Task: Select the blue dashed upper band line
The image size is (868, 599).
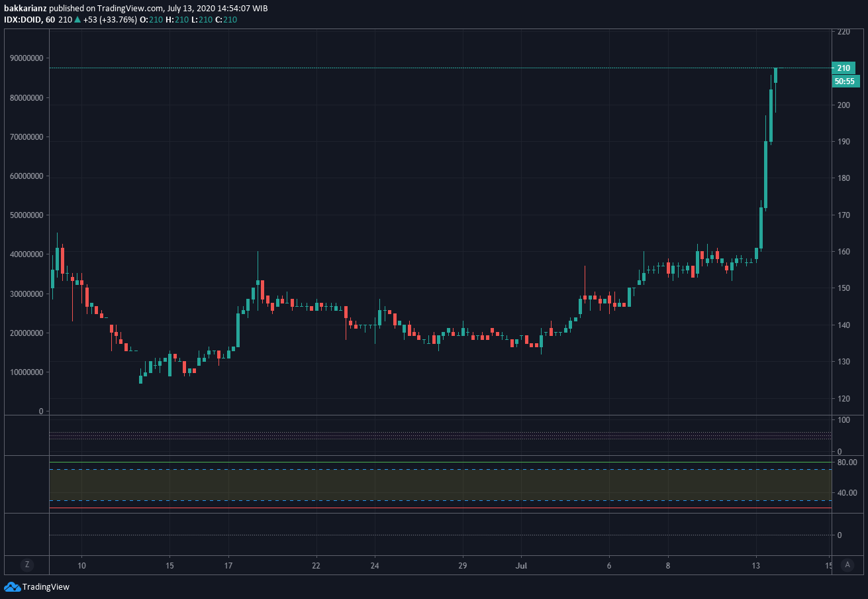Action: point(440,470)
